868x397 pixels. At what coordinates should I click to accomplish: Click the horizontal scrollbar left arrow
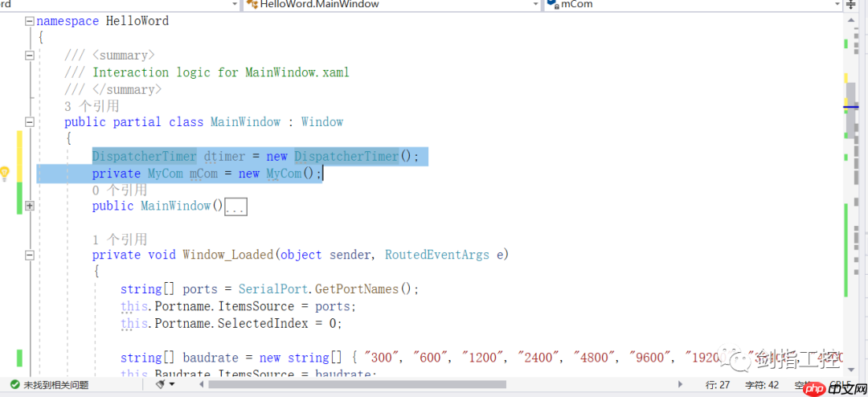point(201,384)
